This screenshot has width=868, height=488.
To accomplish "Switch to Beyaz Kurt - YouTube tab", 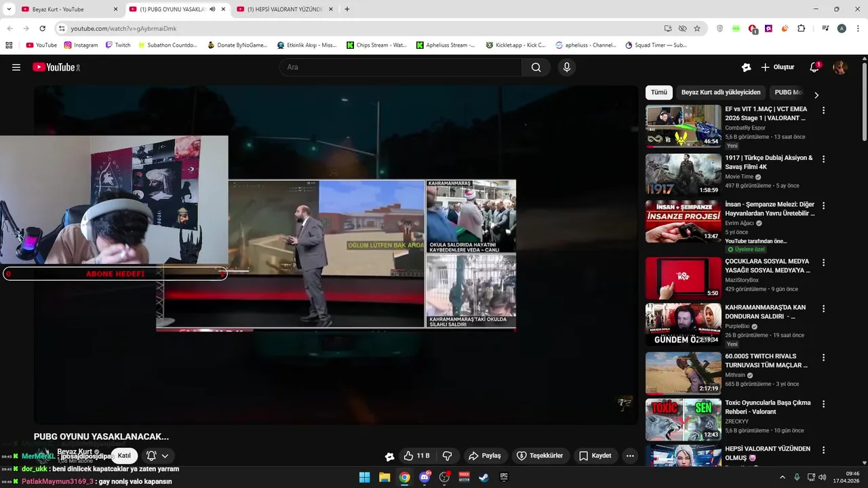I will pyautogui.click(x=70, y=9).
